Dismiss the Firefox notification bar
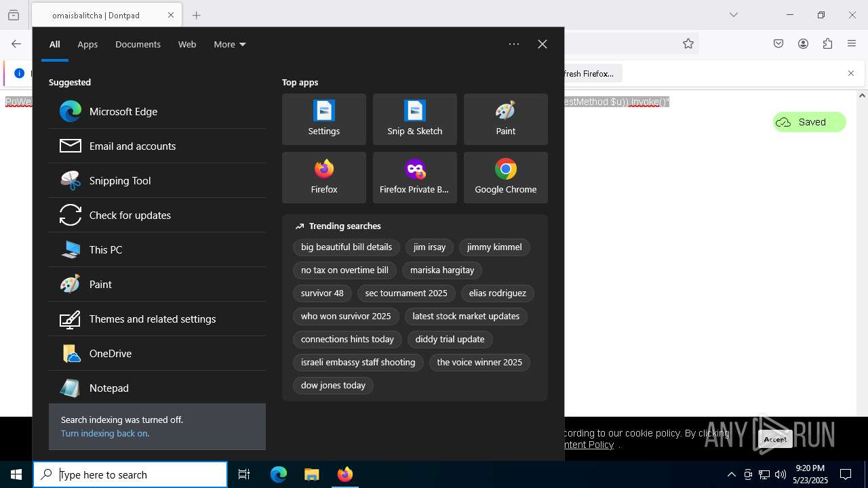 [x=851, y=73]
